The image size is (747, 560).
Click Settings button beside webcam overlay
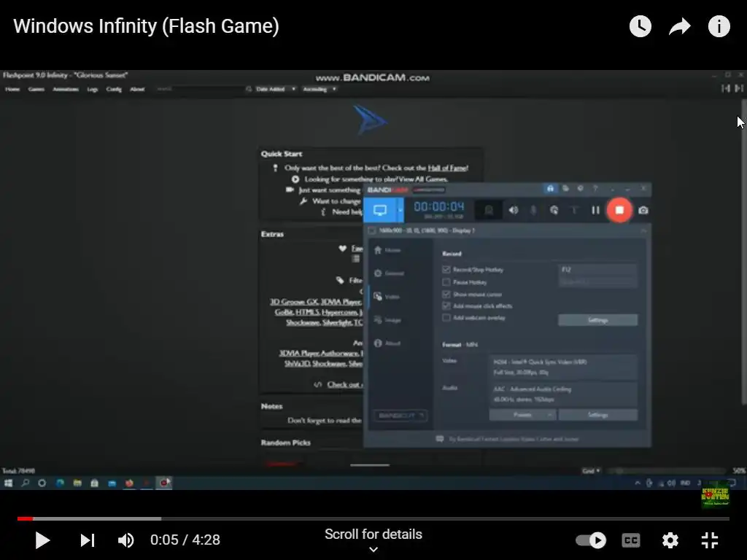coord(597,320)
